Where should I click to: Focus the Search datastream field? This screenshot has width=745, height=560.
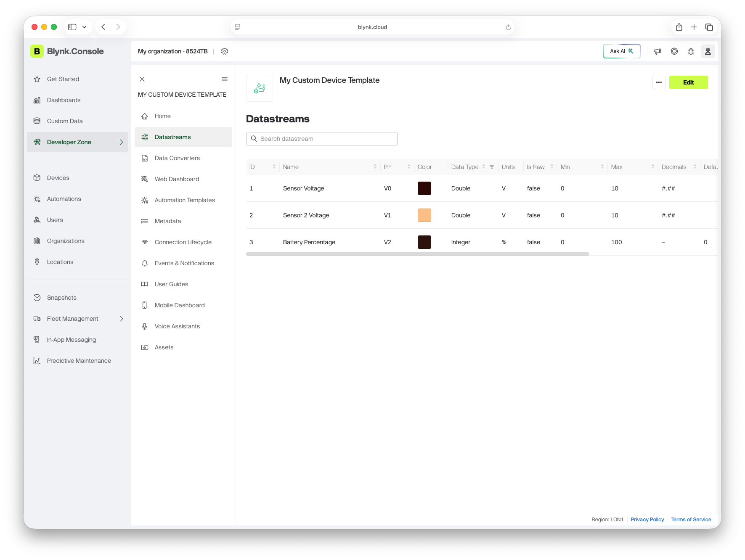[322, 139]
